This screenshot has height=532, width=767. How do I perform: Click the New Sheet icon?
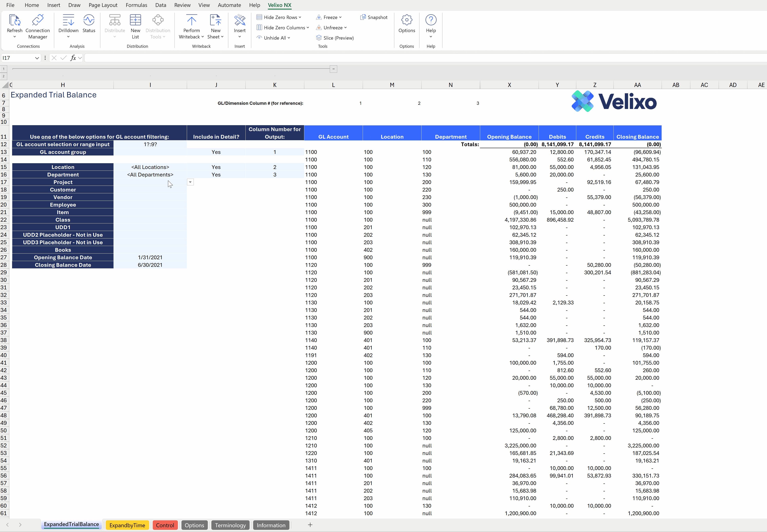pyautogui.click(x=215, y=21)
